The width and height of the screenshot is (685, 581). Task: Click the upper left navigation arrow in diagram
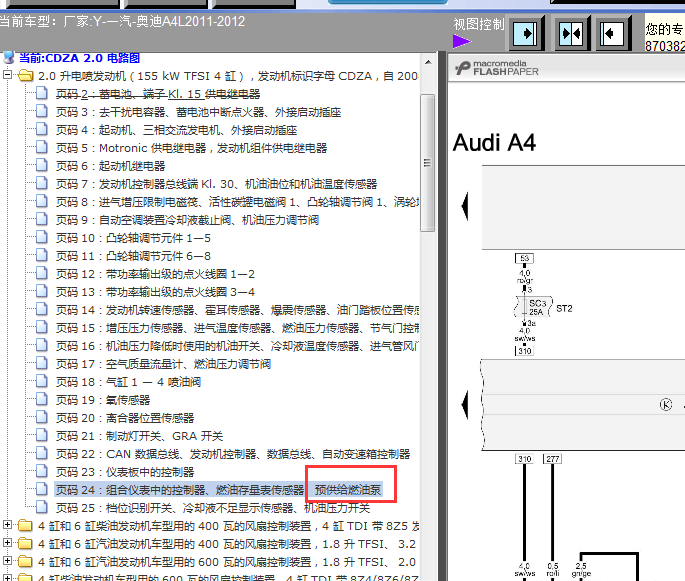[465, 206]
